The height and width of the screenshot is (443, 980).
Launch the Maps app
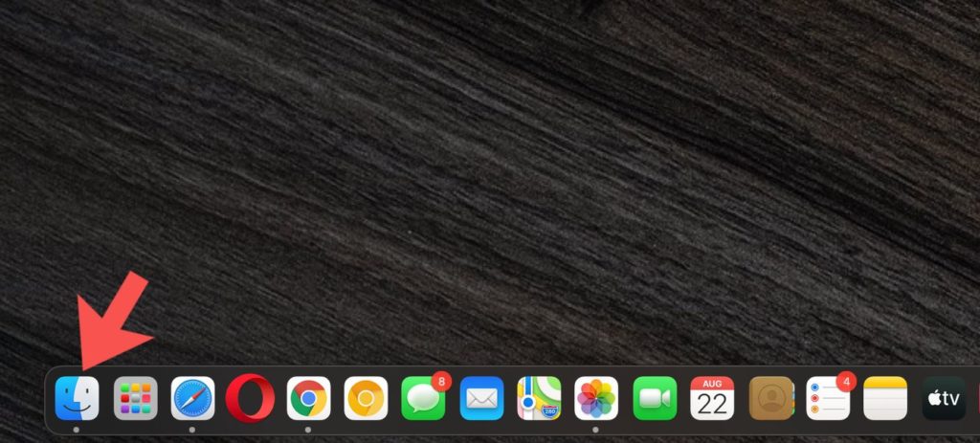click(539, 398)
